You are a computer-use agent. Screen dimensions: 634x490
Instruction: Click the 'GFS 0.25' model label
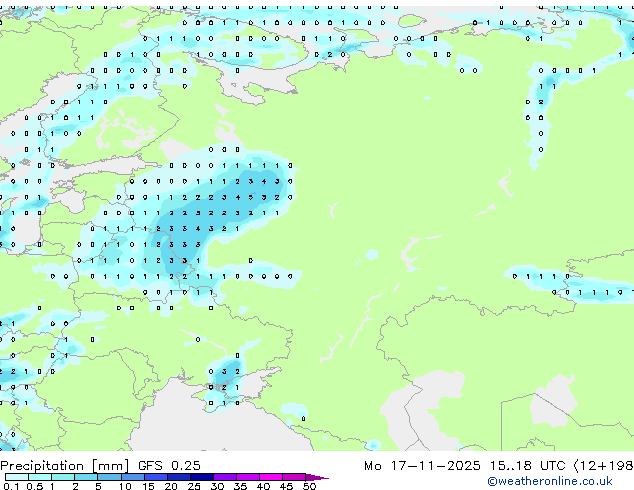pyautogui.click(x=169, y=466)
